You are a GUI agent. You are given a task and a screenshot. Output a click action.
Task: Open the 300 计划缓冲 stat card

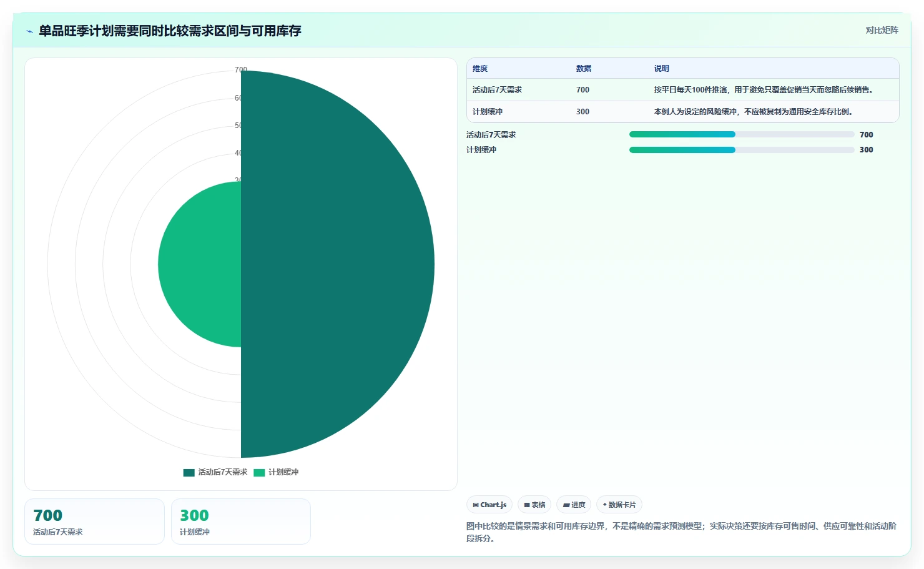click(241, 522)
